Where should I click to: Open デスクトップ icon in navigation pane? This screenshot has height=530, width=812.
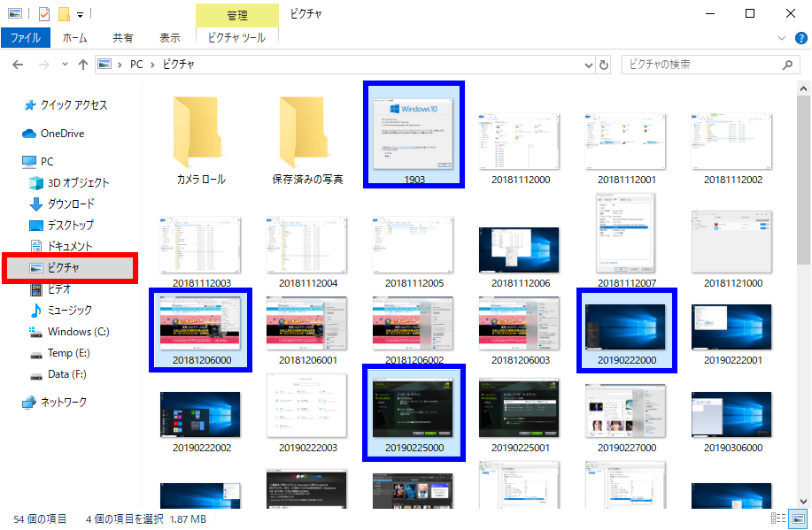36,226
